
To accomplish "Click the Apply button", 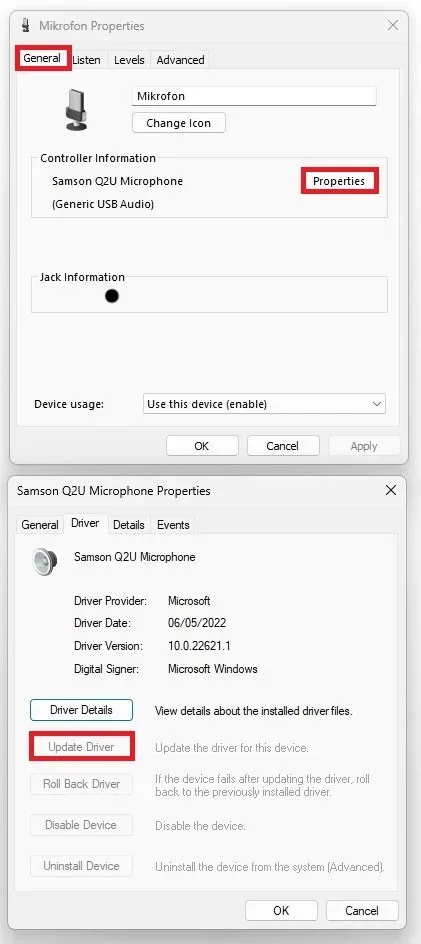I will (364, 446).
